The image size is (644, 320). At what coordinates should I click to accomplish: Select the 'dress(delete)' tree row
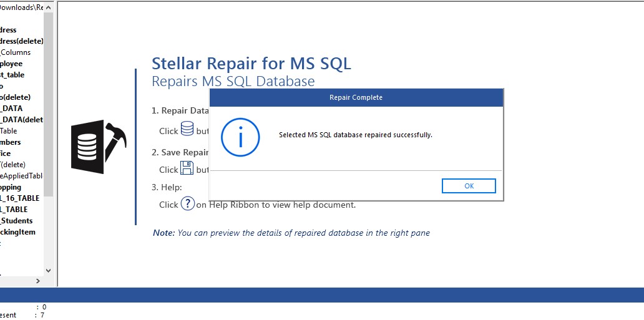pyautogui.click(x=21, y=41)
